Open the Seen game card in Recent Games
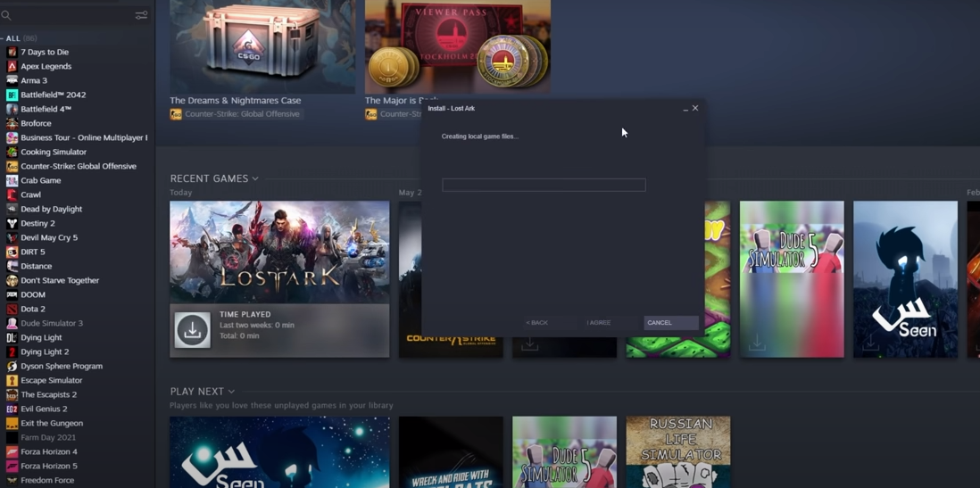Viewport: 980px width, 488px height. pos(905,278)
